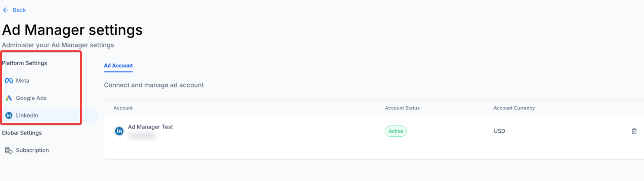644x181 pixels.
Task: Open the Subscription settings label
Action: tap(32, 150)
